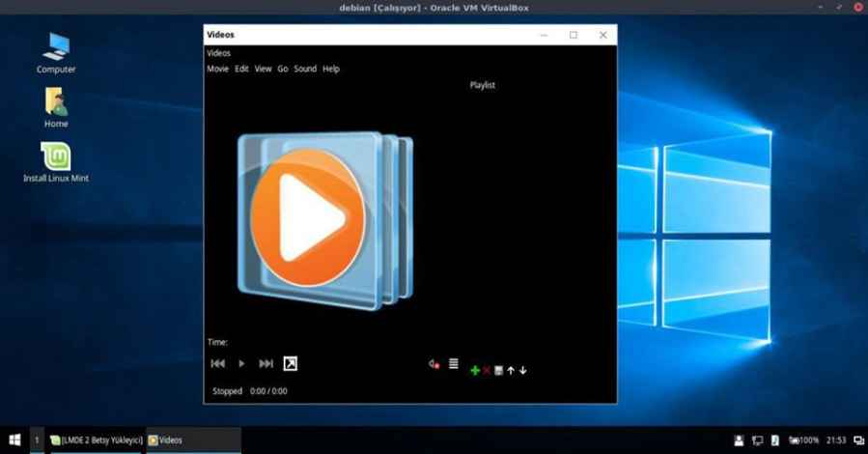Mute sound with the volume icon
This screenshot has width=868, height=454.
click(x=434, y=364)
